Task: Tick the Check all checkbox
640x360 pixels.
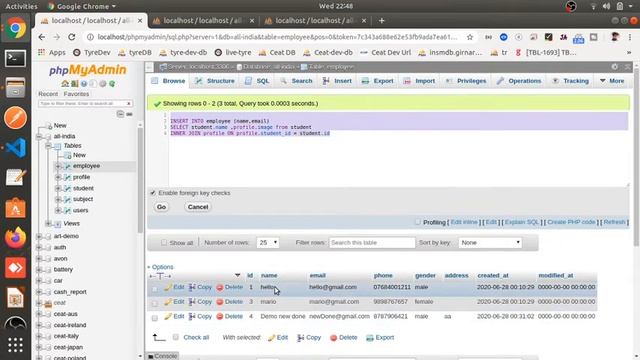Action: pos(176,337)
